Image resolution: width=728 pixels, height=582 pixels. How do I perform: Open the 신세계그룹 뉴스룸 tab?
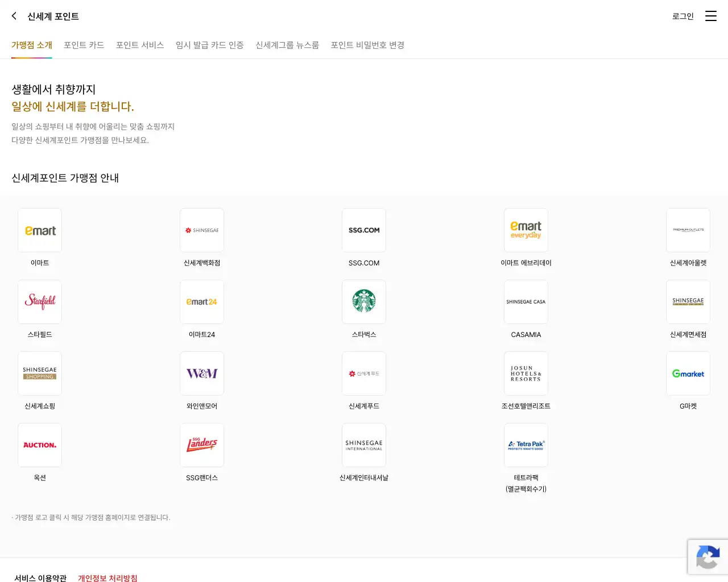tap(287, 45)
